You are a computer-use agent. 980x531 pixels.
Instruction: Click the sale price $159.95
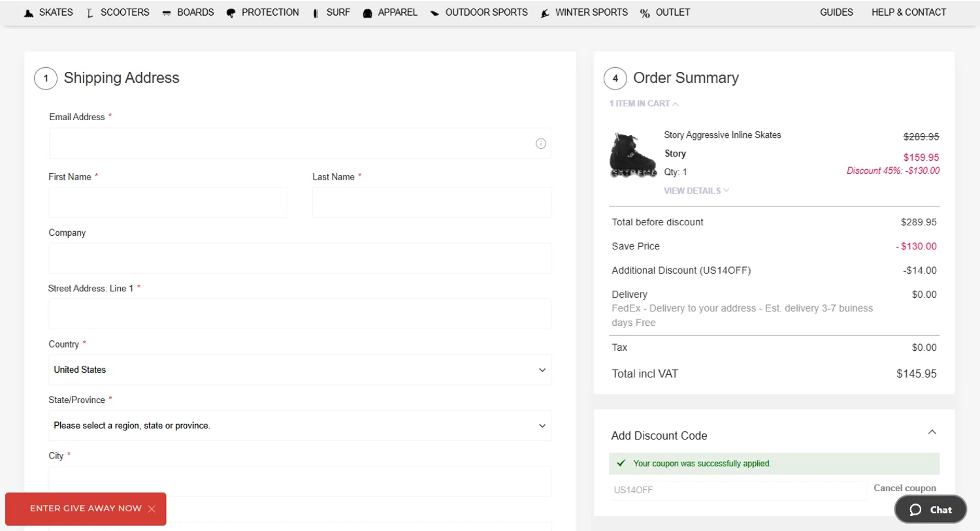(921, 157)
